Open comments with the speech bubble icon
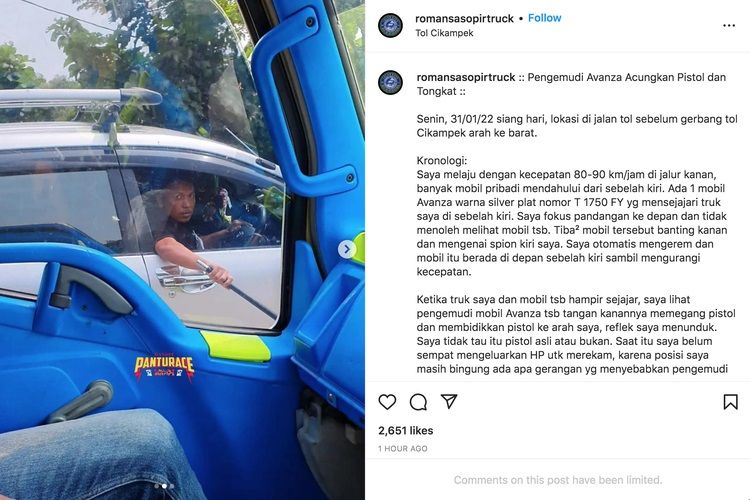The height and width of the screenshot is (500, 750). pyautogui.click(x=419, y=402)
